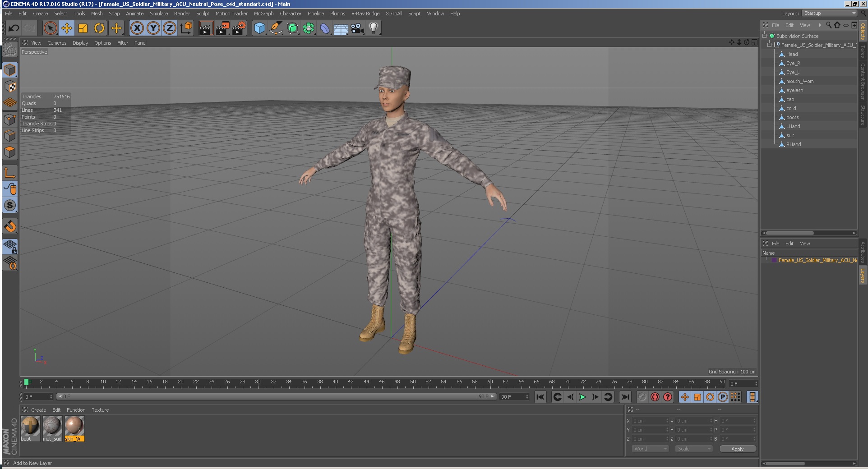Select the mat_suit material thumbnail

(x=52, y=428)
